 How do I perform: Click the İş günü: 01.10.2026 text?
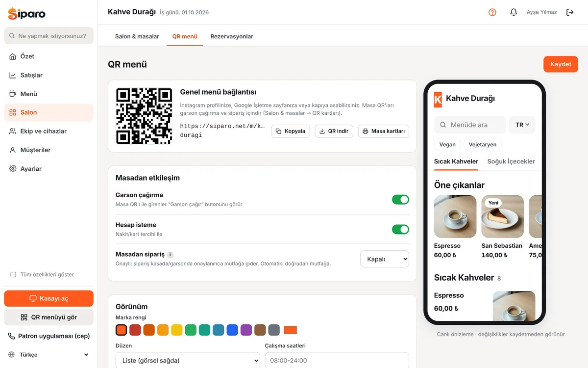click(184, 13)
